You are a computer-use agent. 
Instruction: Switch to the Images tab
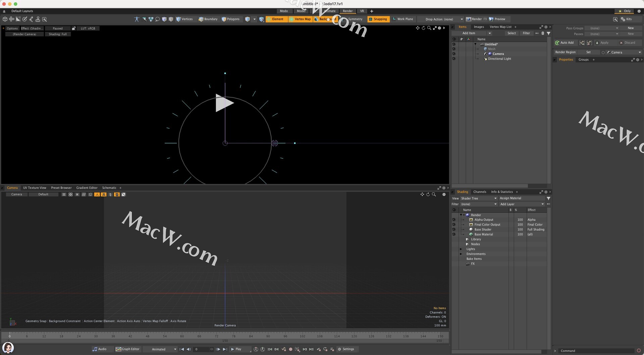coord(479,27)
